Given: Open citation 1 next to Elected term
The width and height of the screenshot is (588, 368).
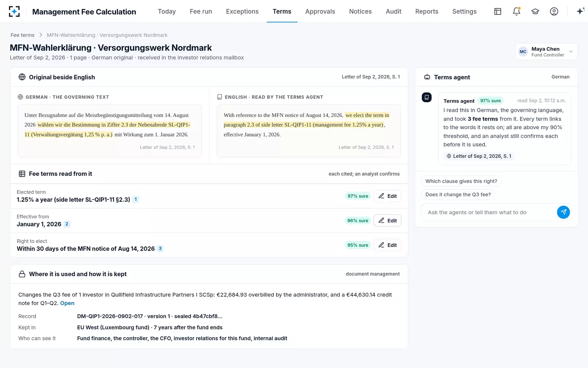Looking at the screenshot, I should coord(136,200).
